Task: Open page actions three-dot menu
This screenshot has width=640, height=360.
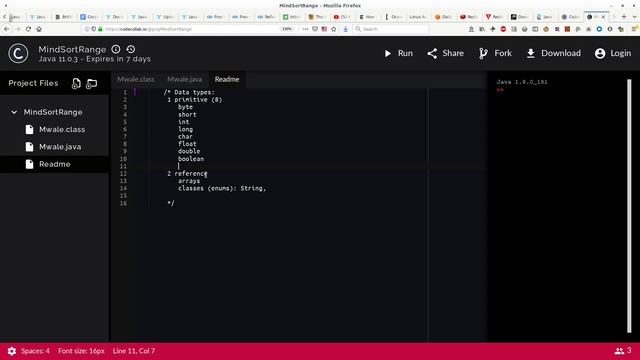Action: click(x=305, y=29)
